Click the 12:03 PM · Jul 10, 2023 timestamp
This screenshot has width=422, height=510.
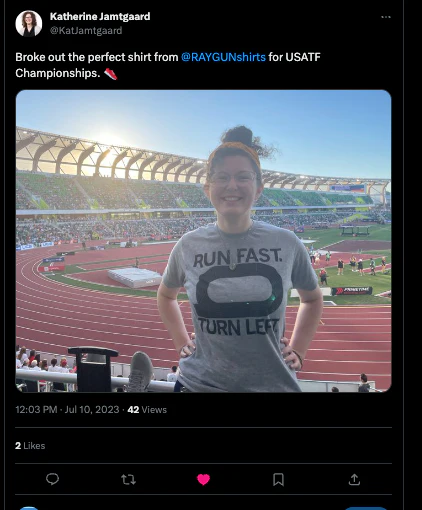coord(67,409)
